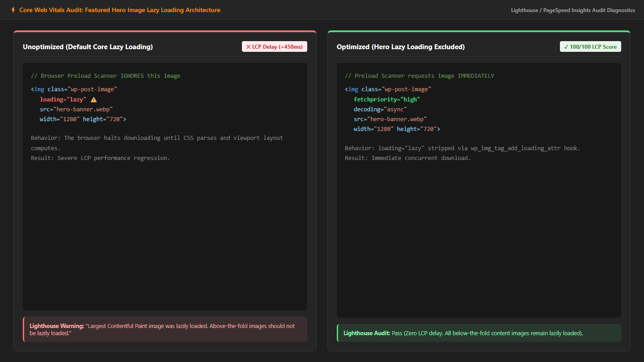The image size is (644, 362).
Task: Click Lighthouse / PageSpeed Insights Audit Diagnostics text
Action: click(x=573, y=10)
